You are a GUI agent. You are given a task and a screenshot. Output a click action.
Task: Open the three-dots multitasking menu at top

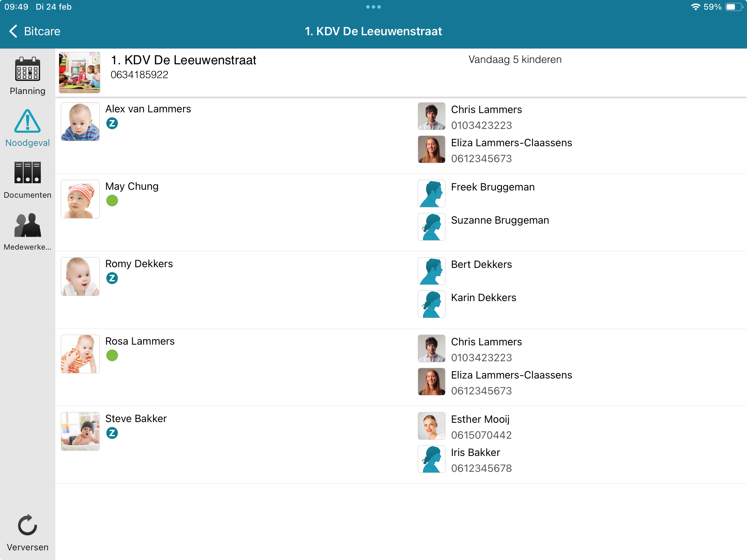pos(373,7)
